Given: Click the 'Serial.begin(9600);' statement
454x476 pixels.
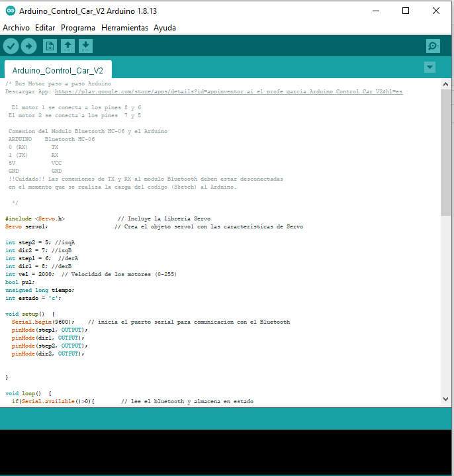Looking at the screenshot, I should click(43, 322).
